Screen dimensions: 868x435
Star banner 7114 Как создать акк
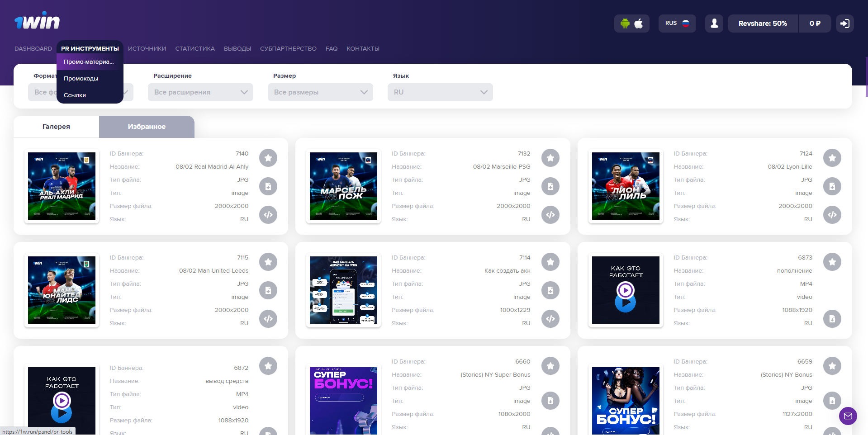coord(550,262)
